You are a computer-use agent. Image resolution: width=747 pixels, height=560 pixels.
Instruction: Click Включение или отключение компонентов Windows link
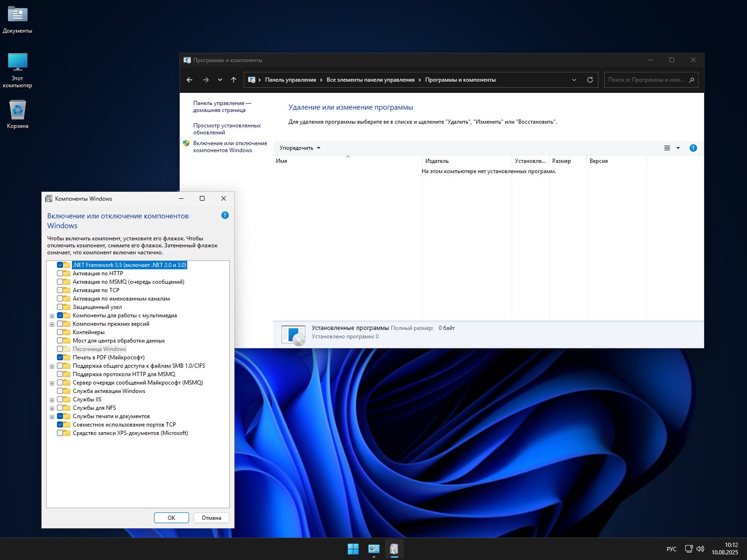(x=230, y=147)
